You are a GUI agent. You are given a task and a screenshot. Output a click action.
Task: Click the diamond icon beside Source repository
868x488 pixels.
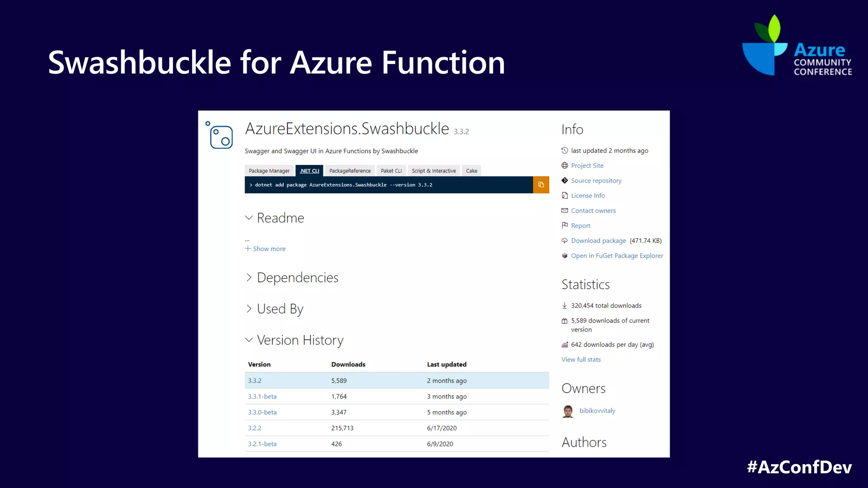tap(565, 180)
